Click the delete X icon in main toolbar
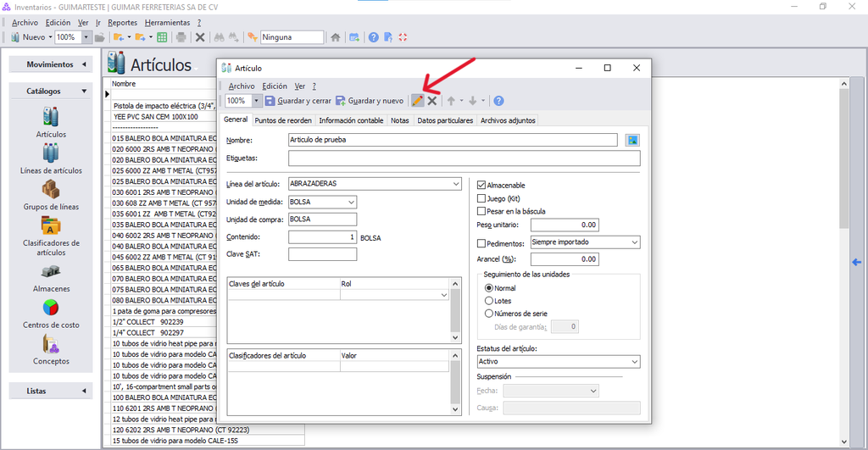The height and width of the screenshot is (450, 868). (200, 37)
